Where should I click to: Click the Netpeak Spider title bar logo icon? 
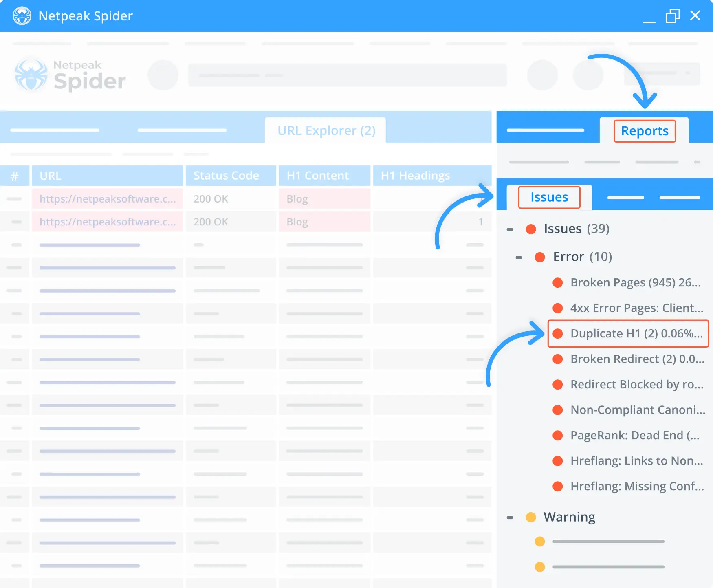22,16
